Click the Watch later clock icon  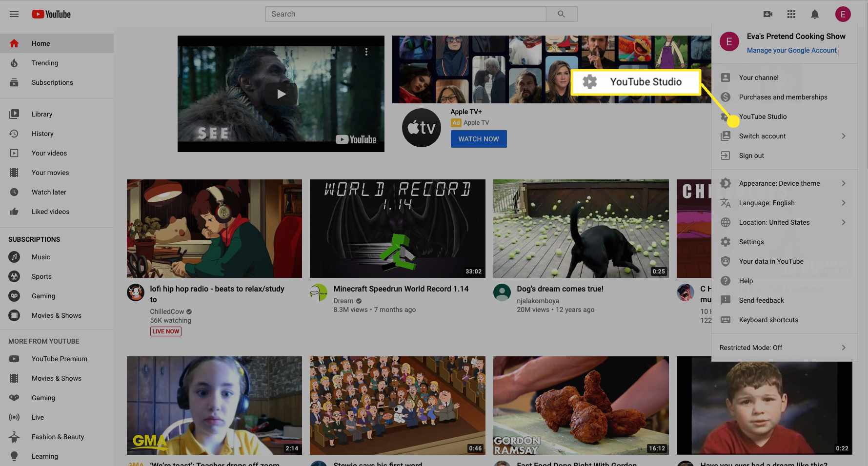click(14, 192)
